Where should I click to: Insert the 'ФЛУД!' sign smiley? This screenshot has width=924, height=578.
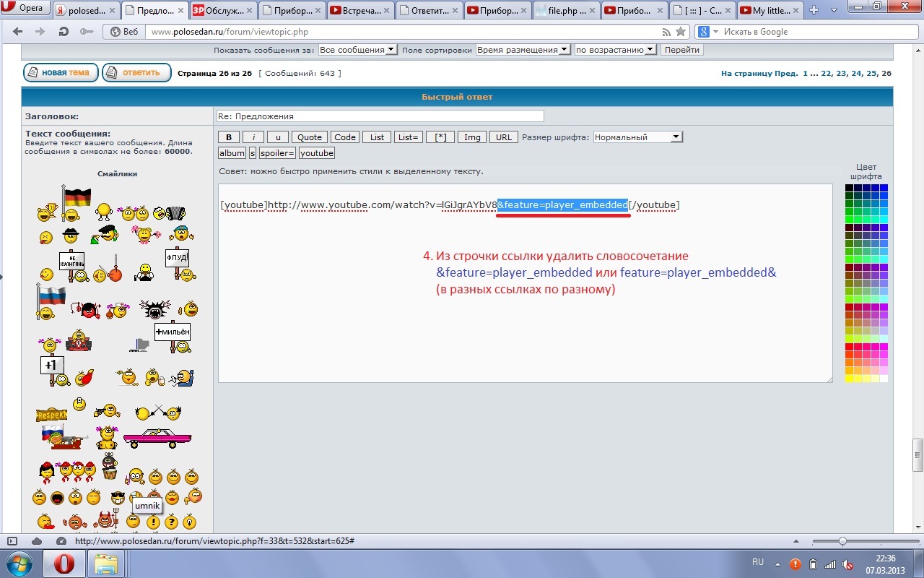(178, 264)
